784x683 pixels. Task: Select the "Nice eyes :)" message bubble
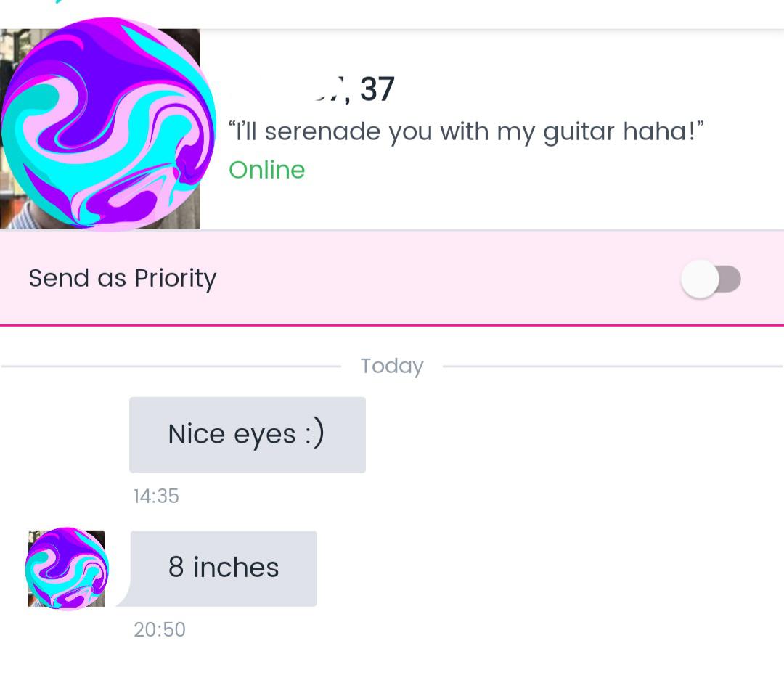point(247,435)
